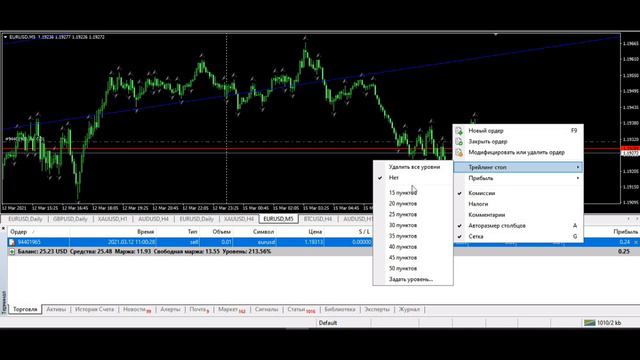Image resolution: width=640 pixels, height=360 pixels.
Task: Open the Журнал terminal tab
Action: click(409, 309)
